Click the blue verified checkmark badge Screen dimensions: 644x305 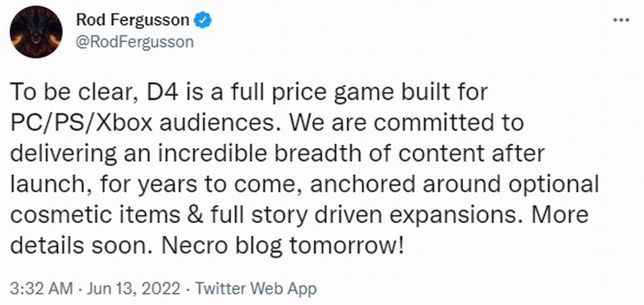point(203,21)
